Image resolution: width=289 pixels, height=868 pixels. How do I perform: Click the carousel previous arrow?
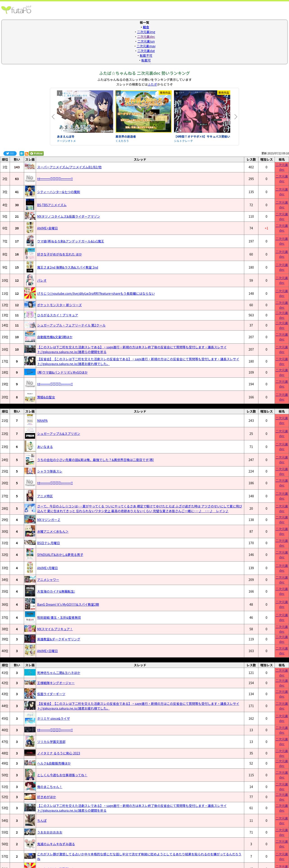53,116
